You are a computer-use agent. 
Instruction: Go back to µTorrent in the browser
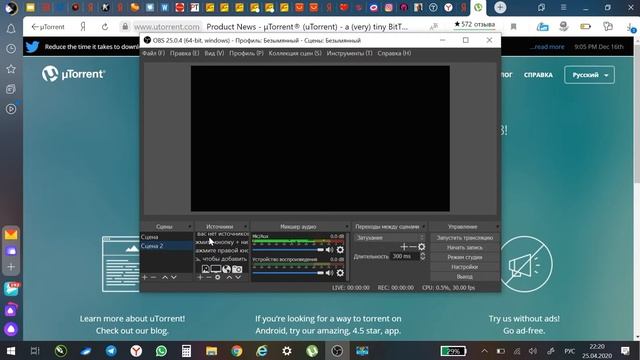coord(48,27)
